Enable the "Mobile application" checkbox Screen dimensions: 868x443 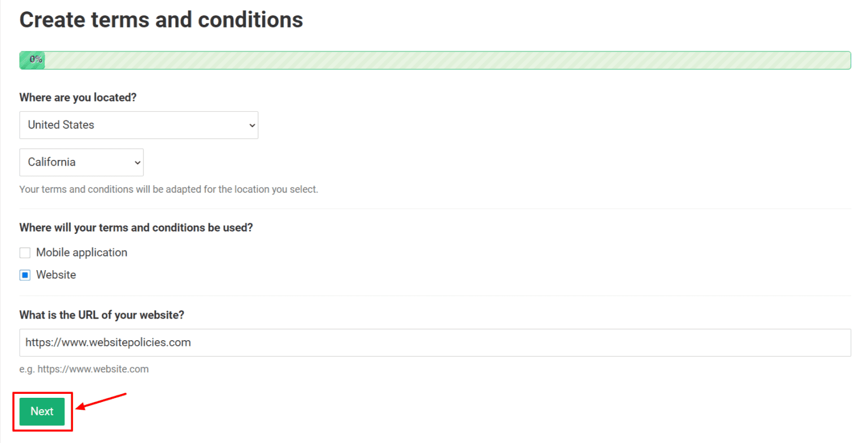tap(25, 253)
